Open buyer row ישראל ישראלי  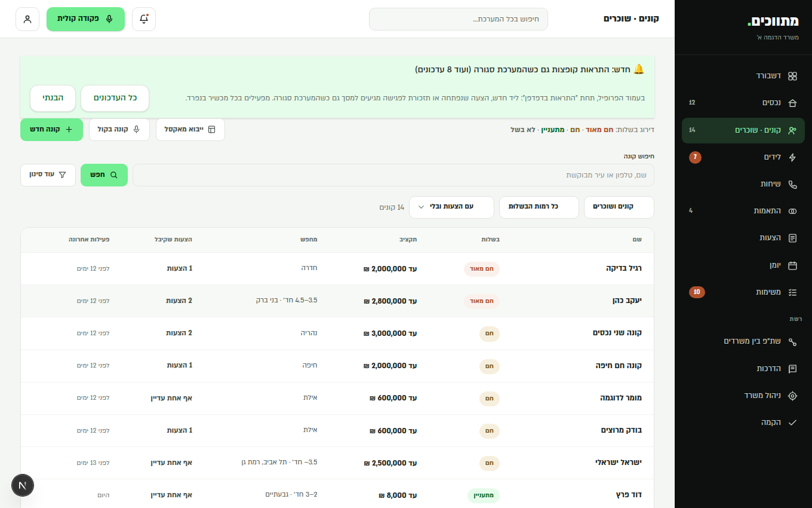[x=337, y=463]
